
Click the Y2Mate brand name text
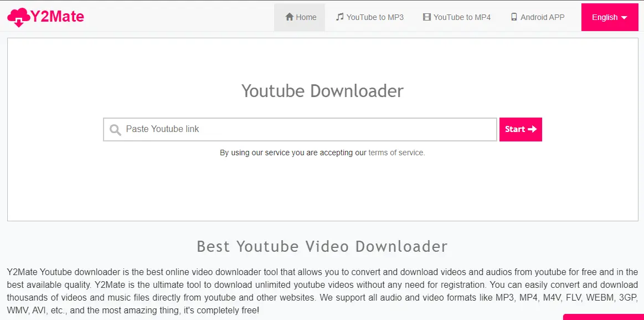[x=57, y=17]
